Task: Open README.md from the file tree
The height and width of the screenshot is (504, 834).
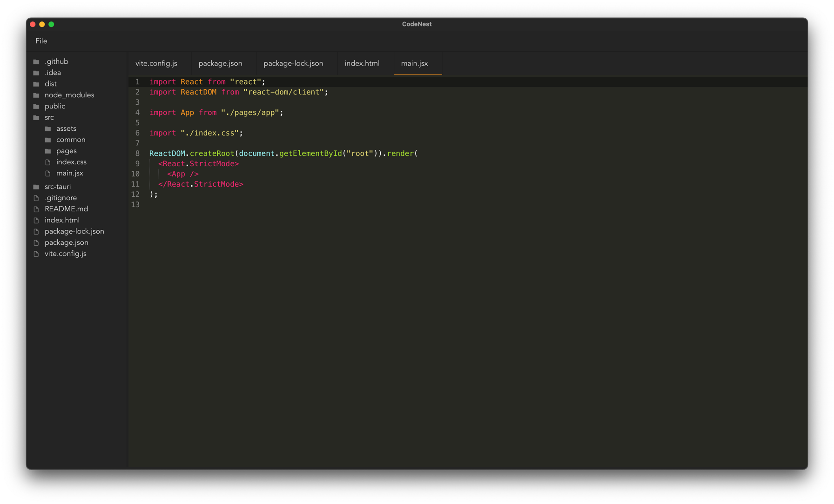Action: pos(66,209)
